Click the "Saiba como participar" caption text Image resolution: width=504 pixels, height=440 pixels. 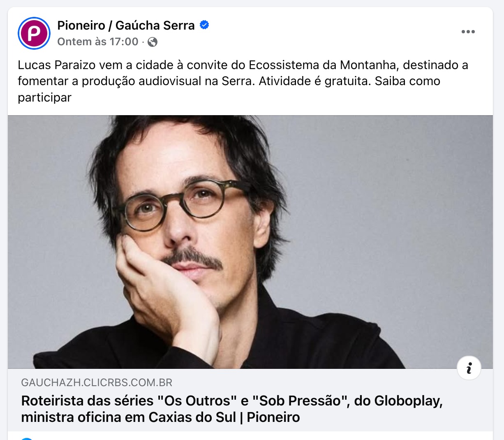[229, 89]
